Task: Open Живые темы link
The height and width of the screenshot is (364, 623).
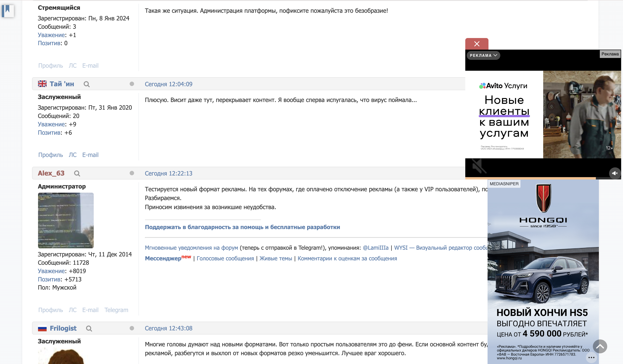Action: (x=276, y=258)
